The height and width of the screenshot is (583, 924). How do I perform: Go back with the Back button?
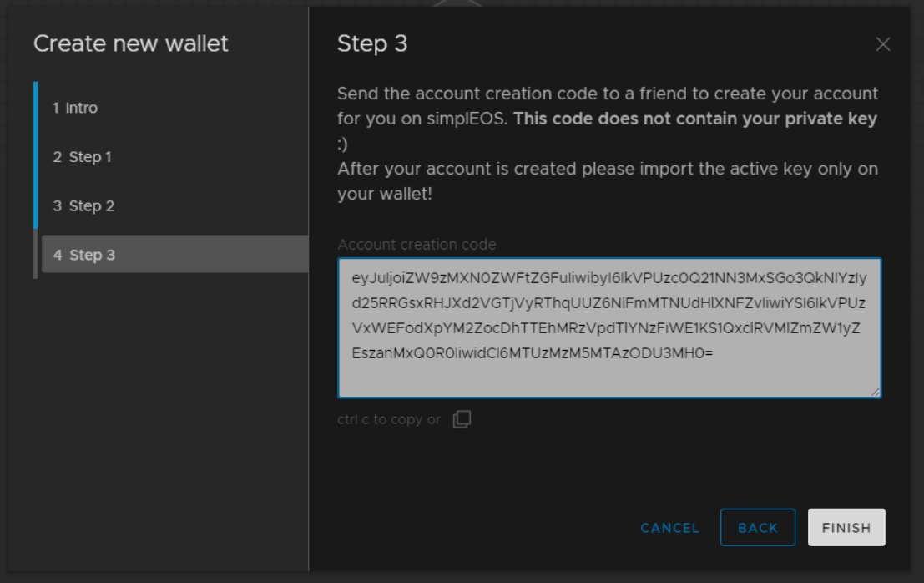(757, 528)
